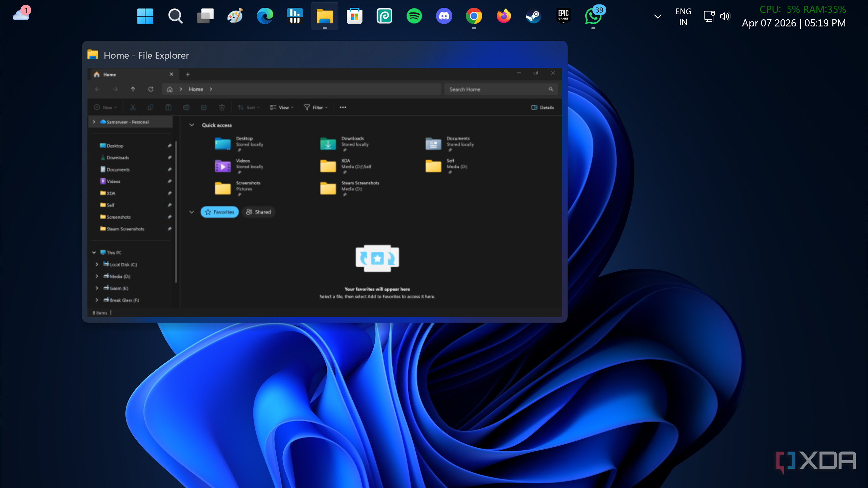Open Microsoft Store from the taskbar
Image resolution: width=868 pixels, height=488 pixels.
point(354,16)
